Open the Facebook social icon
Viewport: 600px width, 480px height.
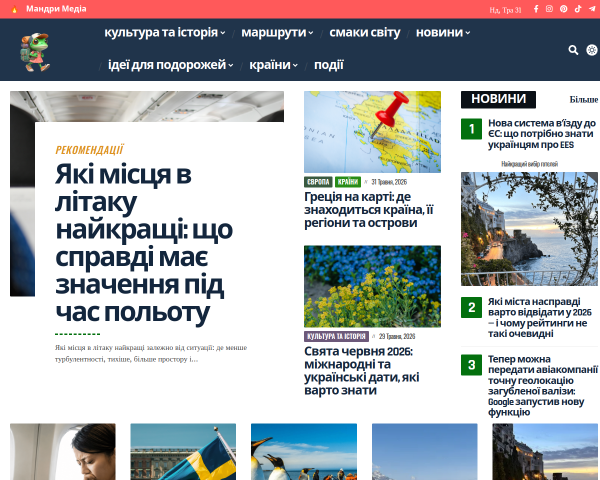point(536,9)
